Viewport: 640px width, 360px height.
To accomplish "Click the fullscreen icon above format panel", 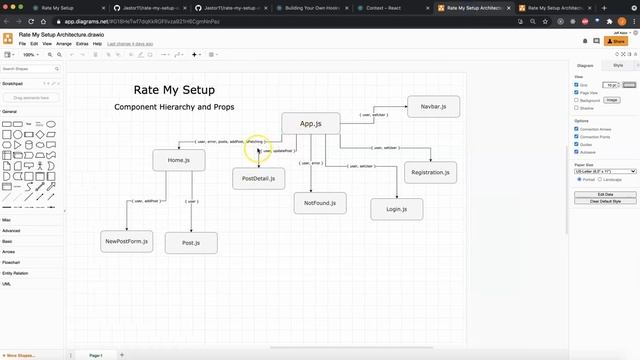I will tap(623, 54).
